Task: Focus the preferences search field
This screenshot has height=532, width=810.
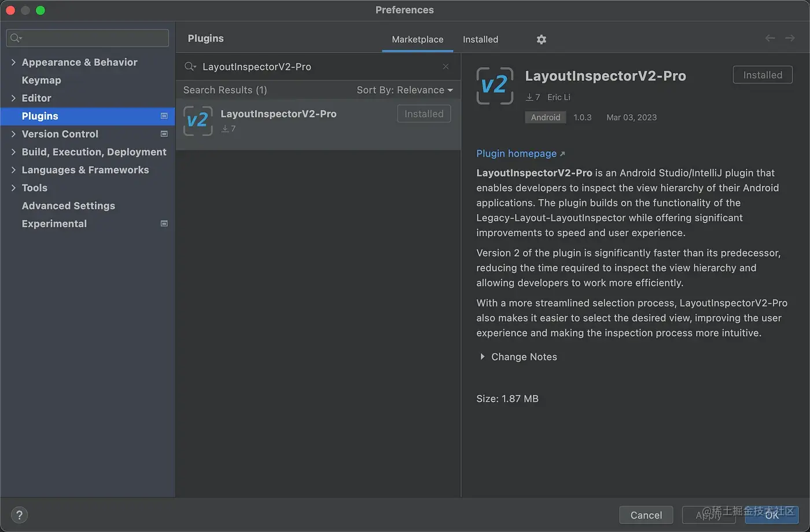Action: pos(87,38)
